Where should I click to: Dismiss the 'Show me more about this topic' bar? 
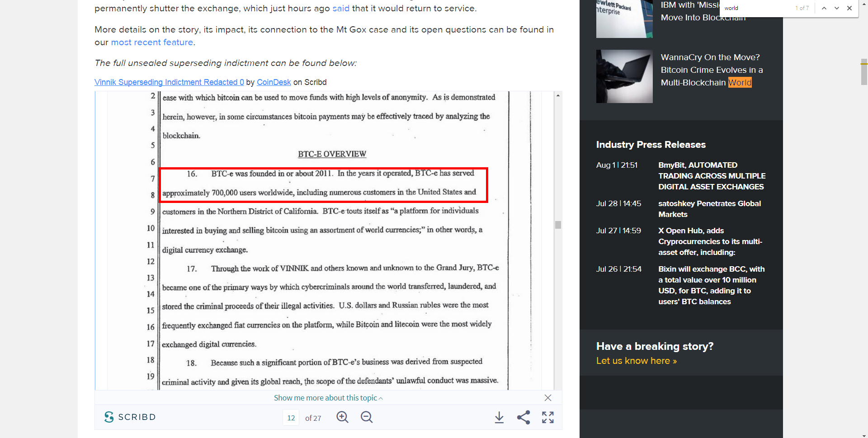[548, 398]
